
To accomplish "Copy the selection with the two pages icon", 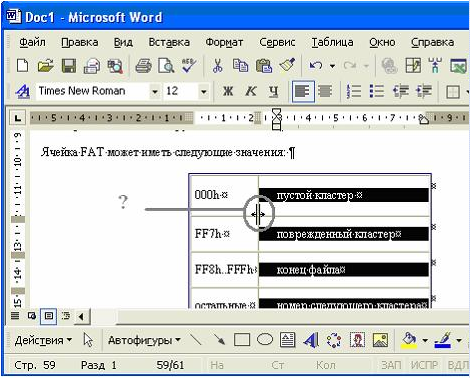I will pos(240,65).
